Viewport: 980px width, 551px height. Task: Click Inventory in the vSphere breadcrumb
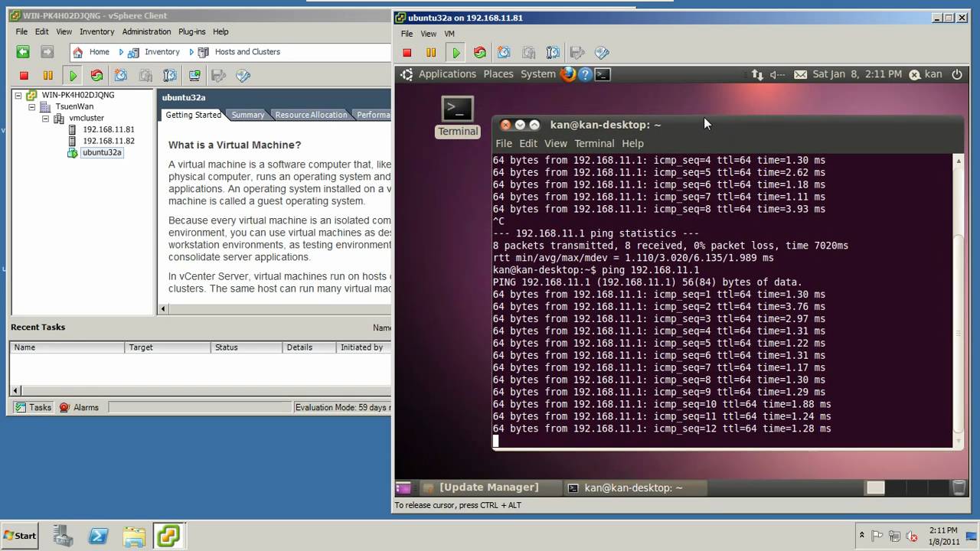coord(162,52)
